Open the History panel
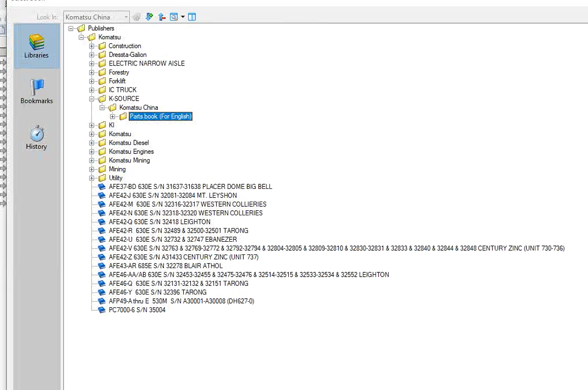The width and height of the screenshot is (588, 390). pyautogui.click(x=37, y=138)
